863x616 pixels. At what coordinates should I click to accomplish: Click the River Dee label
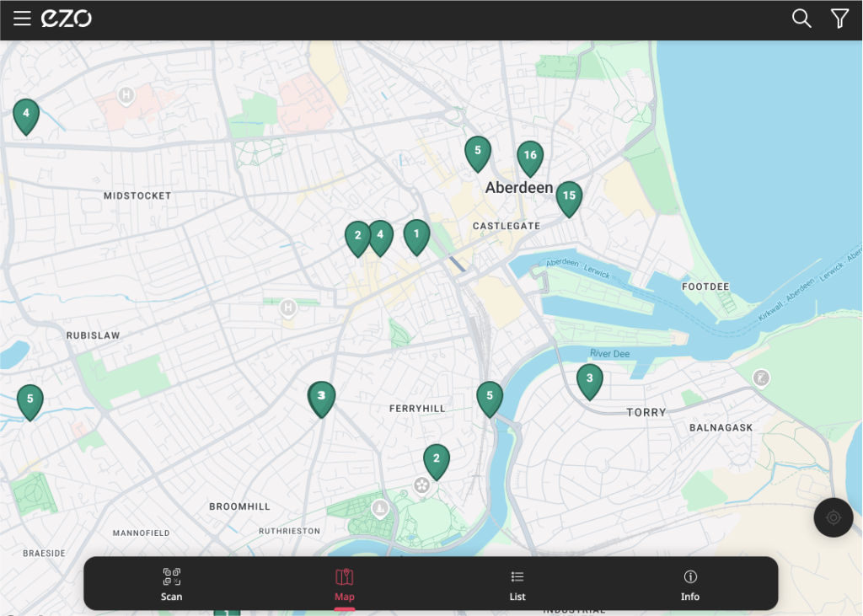(x=610, y=353)
